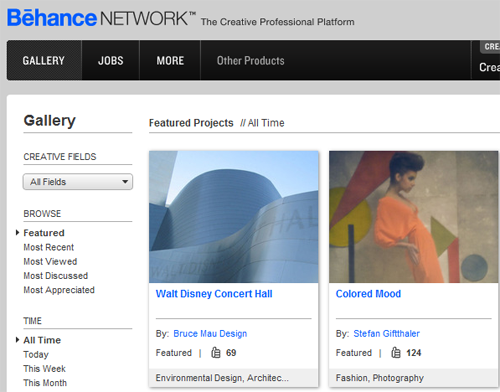Filter projects by This Week
Viewport: 500px width, 392px height.
pos(44,369)
